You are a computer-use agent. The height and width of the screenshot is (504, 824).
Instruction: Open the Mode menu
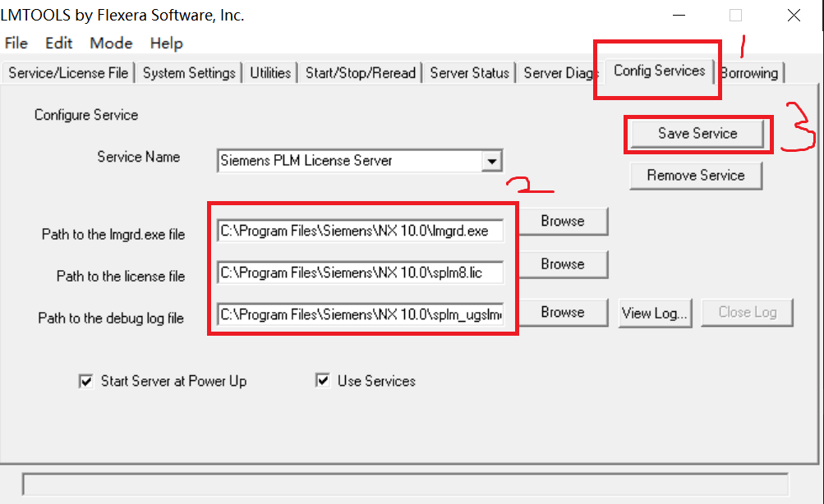(x=111, y=43)
